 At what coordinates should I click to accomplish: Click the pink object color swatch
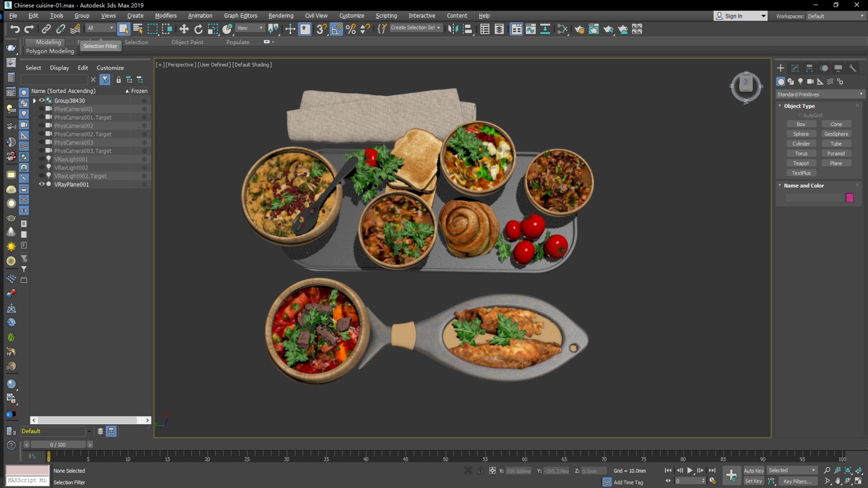tap(849, 197)
